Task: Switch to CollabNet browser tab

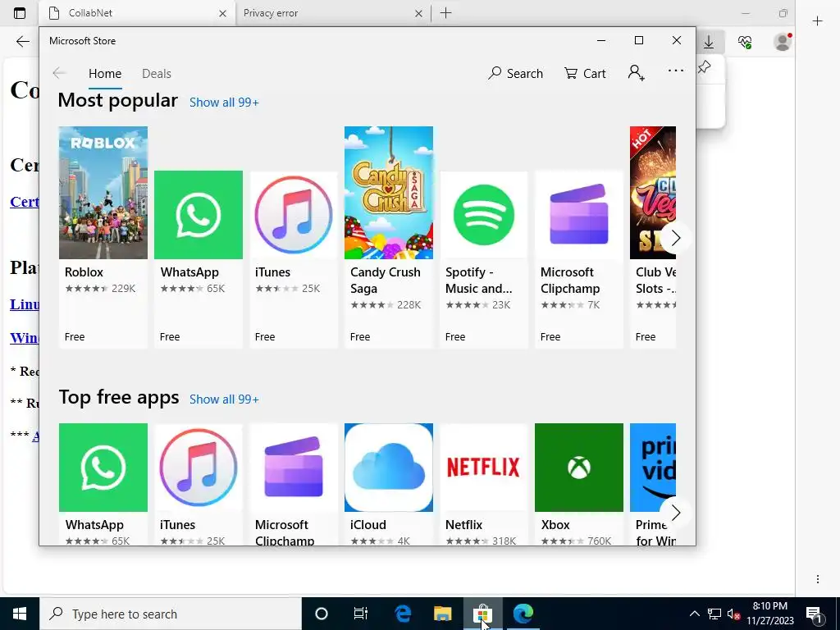Action: coord(137,13)
